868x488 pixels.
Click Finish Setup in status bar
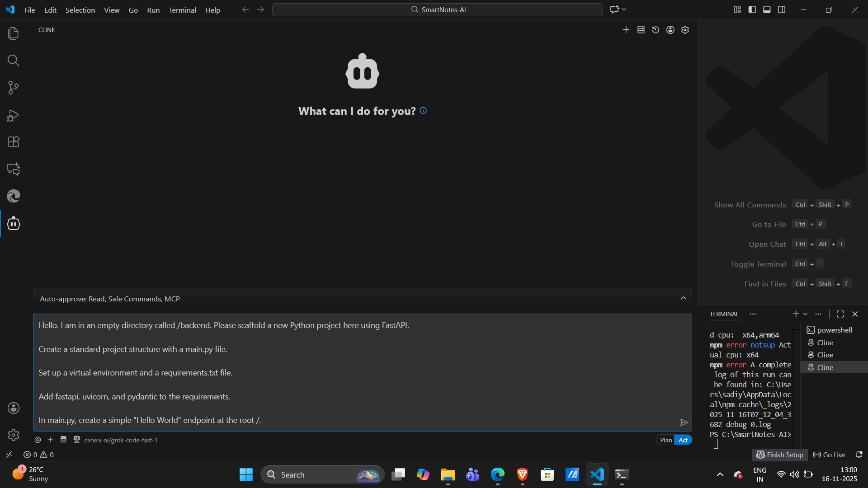[x=780, y=455]
